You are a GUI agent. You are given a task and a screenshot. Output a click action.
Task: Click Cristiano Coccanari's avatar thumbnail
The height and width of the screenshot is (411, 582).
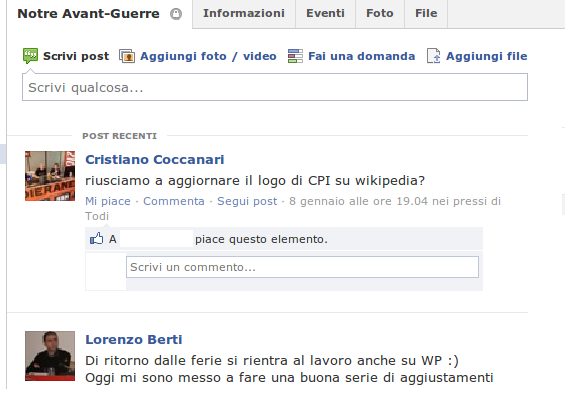click(50, 176)
